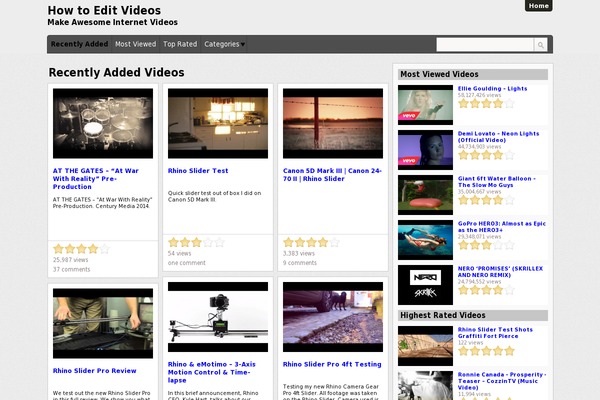Open the Ronnie Canada Prosperity thumbnail
600x400 pixels.
(x=425, y=385)
